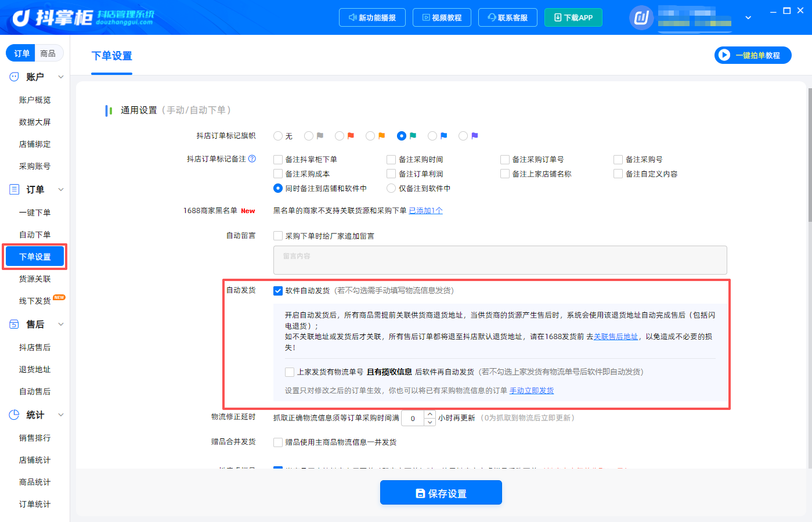Open the 手动立即发货 link
812x522 pixels.
[532, 391]
